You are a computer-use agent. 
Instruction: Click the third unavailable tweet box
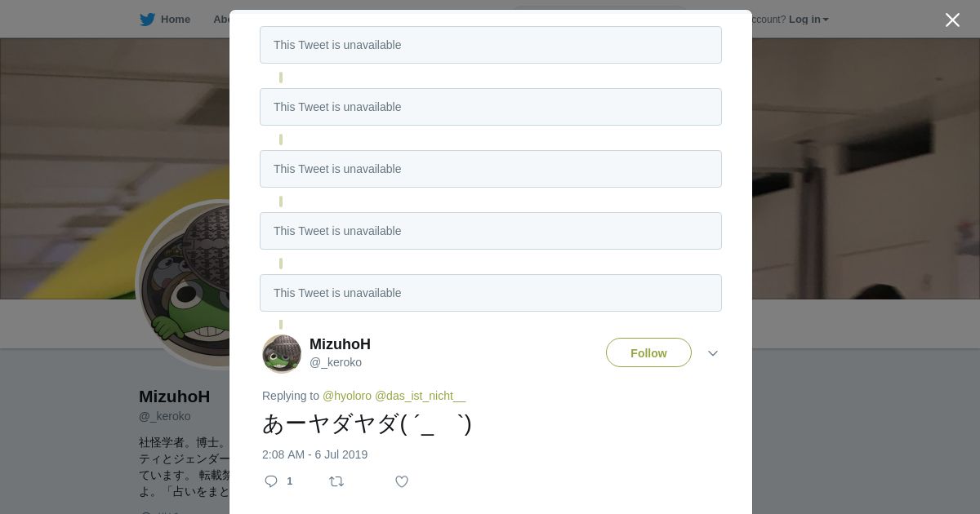tap(490, 169)
